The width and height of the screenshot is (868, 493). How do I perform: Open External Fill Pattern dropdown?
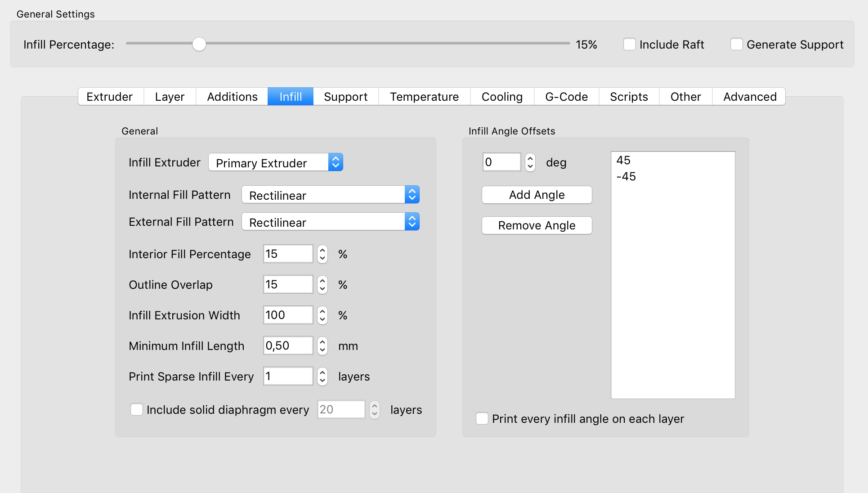coord(330,222)
